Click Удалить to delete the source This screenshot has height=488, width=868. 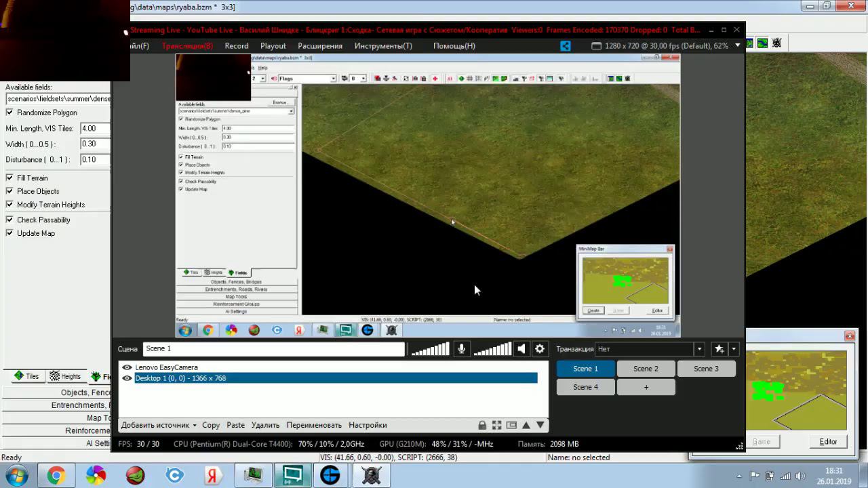click(265, 425)
